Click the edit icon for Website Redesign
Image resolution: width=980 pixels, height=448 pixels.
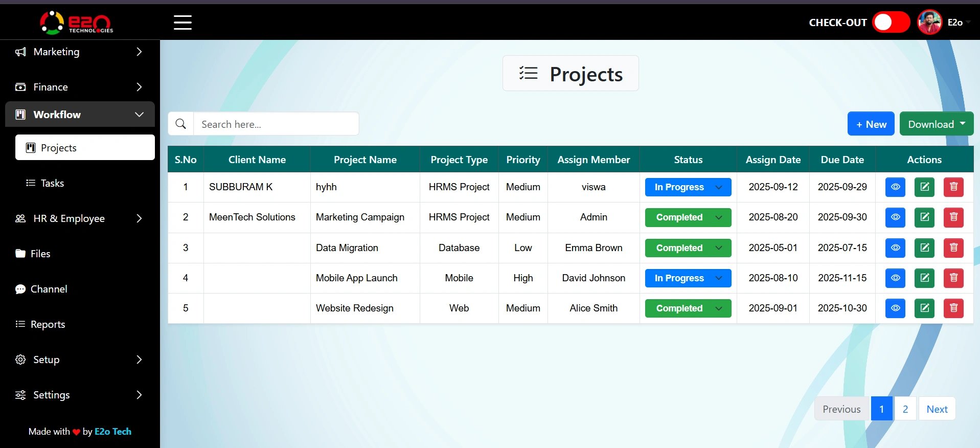[924, 308]
